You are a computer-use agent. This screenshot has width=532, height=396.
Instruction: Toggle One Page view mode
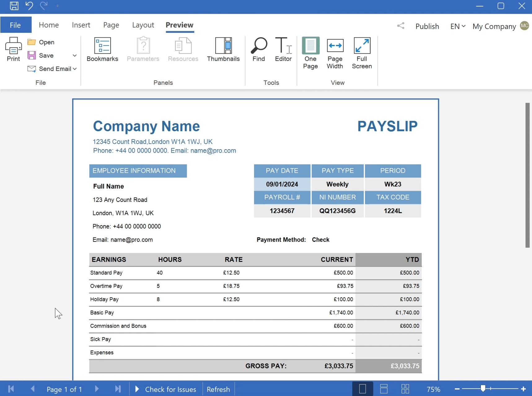(x=310, y=53)
